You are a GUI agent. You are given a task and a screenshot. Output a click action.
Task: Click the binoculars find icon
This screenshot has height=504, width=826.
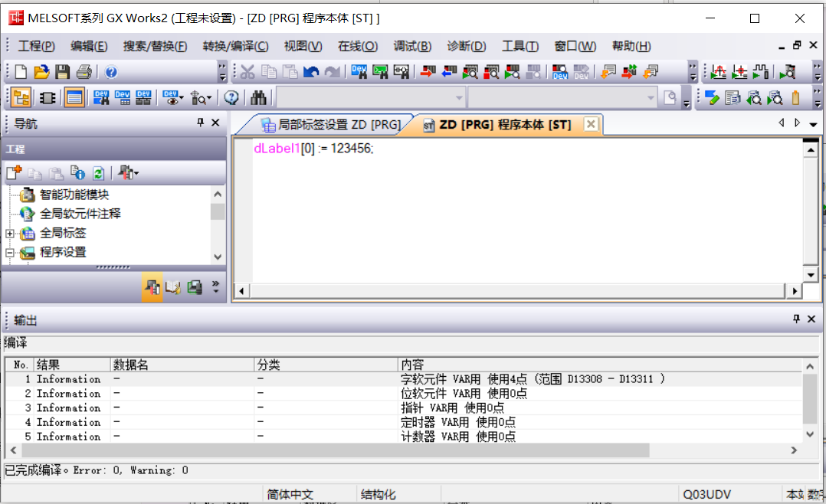258,97
